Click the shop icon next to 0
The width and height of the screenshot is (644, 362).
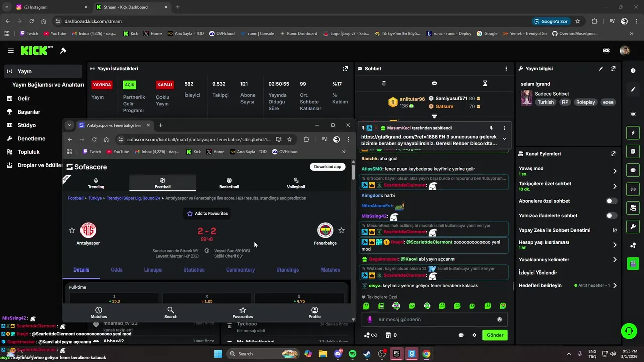click(388, 335)
